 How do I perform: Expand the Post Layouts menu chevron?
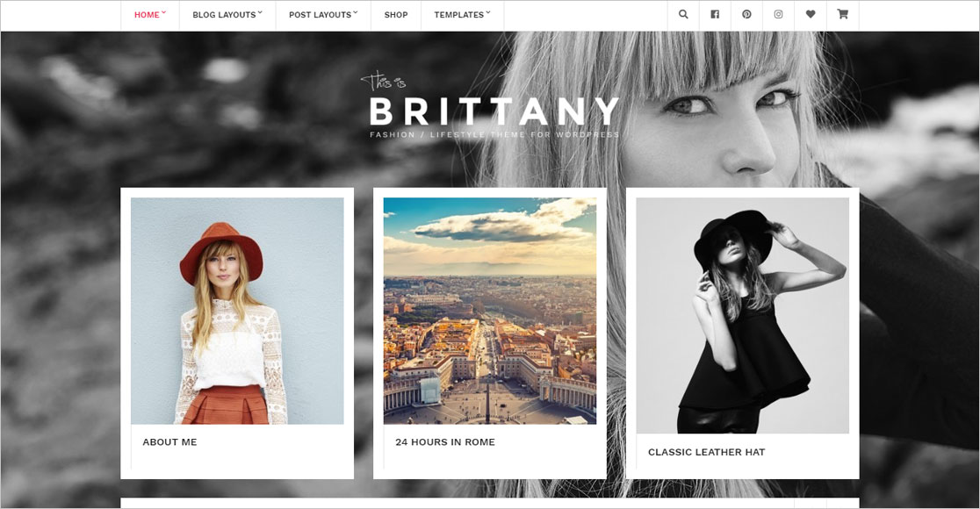pos(356,12)
